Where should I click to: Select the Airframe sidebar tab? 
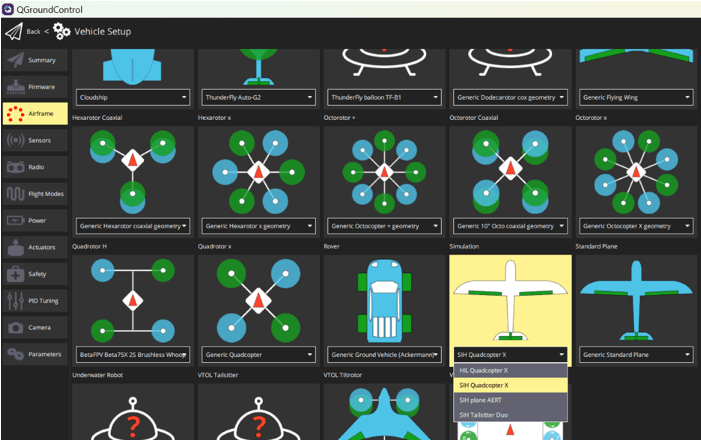coord(35,114)
